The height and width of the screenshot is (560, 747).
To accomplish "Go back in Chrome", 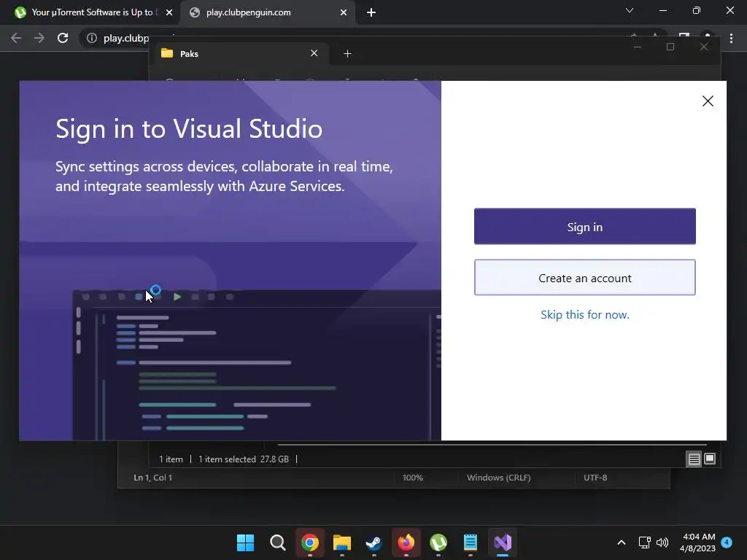I will click(16, 38).
